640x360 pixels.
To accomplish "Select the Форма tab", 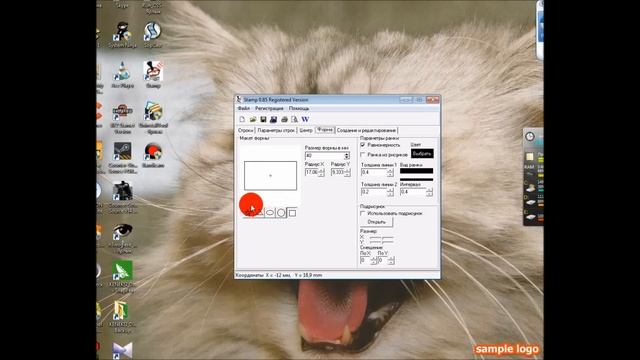I will pos(325,129).
